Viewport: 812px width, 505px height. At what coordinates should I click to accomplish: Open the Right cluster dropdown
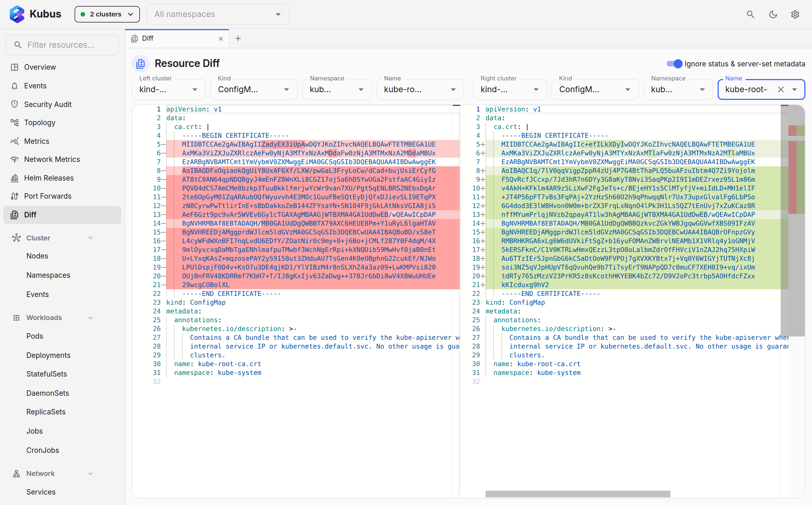[510, 89]
